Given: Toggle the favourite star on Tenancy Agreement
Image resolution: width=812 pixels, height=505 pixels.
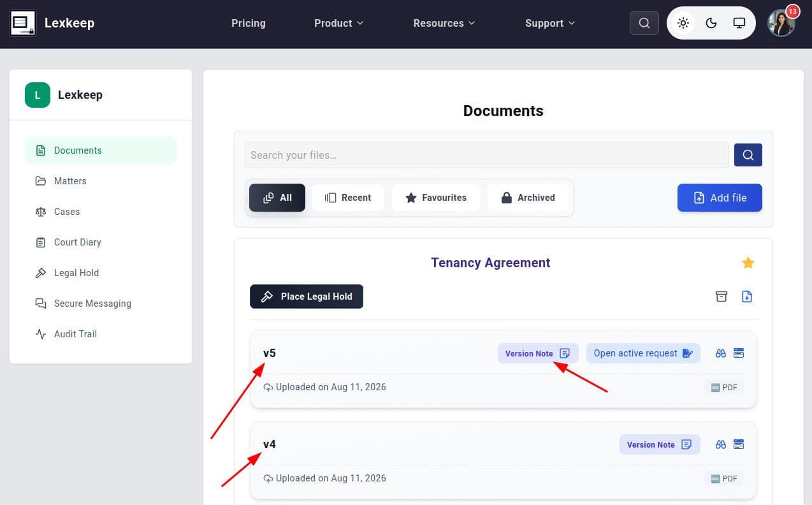Looking at the screenshot, I should tap(748, 263).
